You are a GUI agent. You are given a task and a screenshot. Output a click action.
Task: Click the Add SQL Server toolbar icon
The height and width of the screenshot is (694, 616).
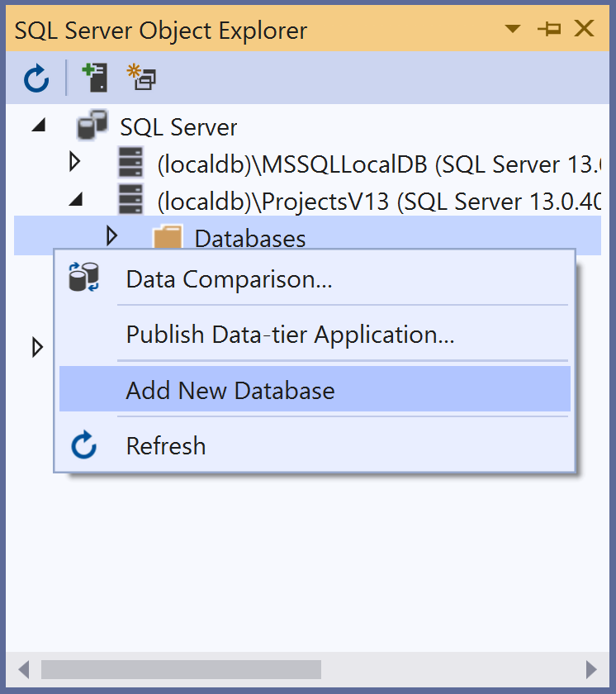pyautogui.click(x=95, y=78)
